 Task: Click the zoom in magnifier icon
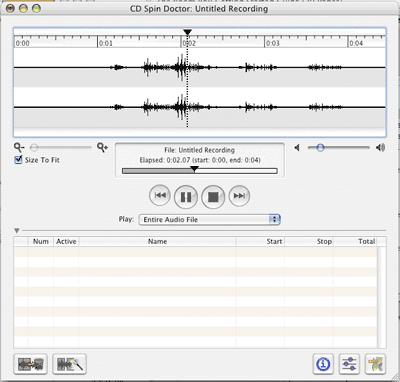[102, 147]
